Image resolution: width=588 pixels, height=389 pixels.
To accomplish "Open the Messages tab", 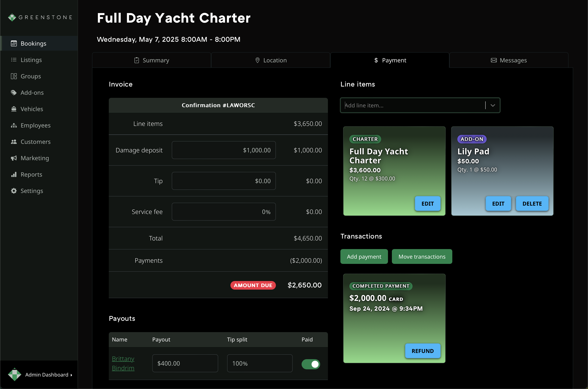I will point(509,60).
